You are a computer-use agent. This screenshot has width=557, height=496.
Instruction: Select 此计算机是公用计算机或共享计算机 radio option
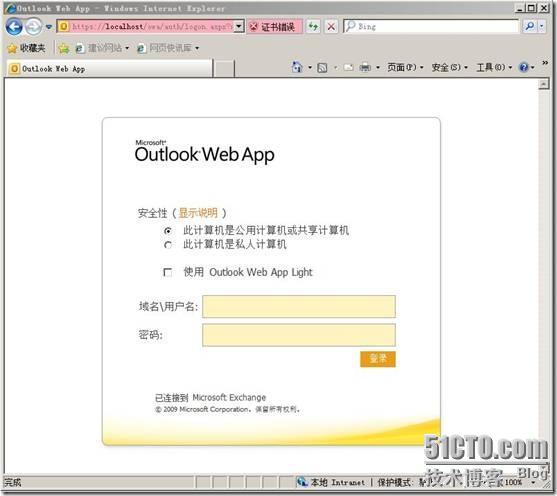pyautogui.click(x=168, y=231)
